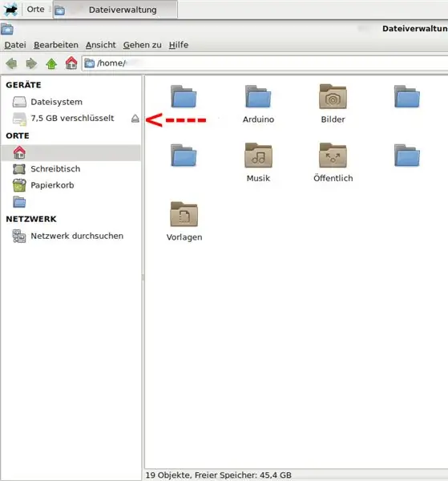The image size is (448, 481).
Task: Click the Dateiverwaltung taskbar button
Action: point(115,10)
